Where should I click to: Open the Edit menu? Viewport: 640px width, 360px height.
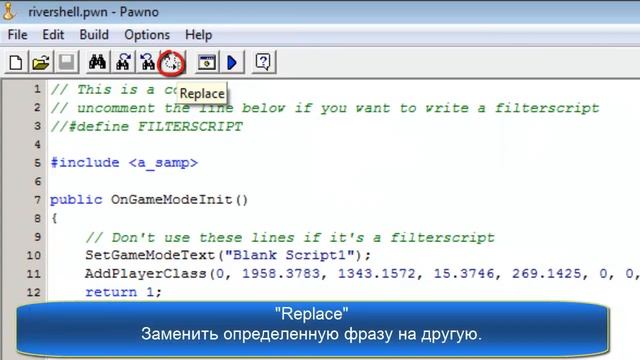click(x=53, y=35)
